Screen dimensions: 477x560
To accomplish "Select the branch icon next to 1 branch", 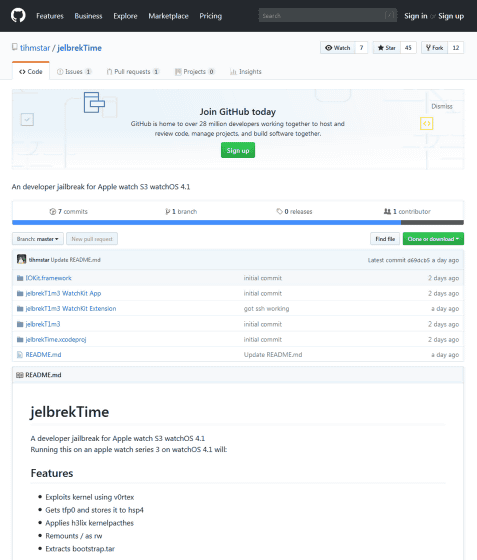I will tap(167, 211).
